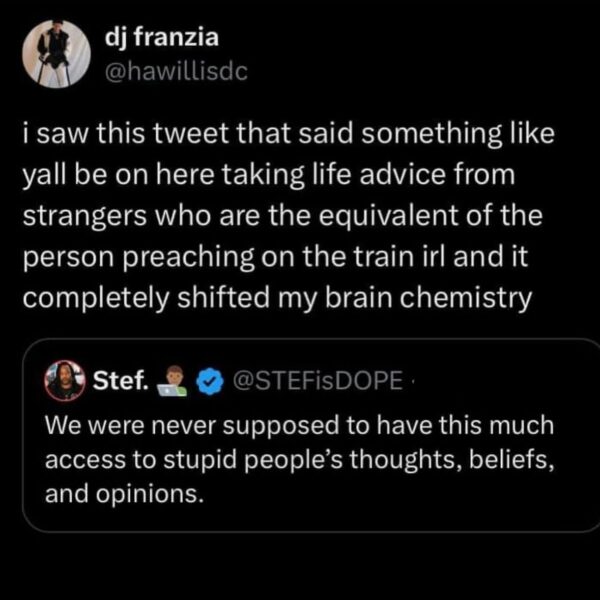Open the Stef. display name
This screenshot has width=600, height=600.
(121, 381)
